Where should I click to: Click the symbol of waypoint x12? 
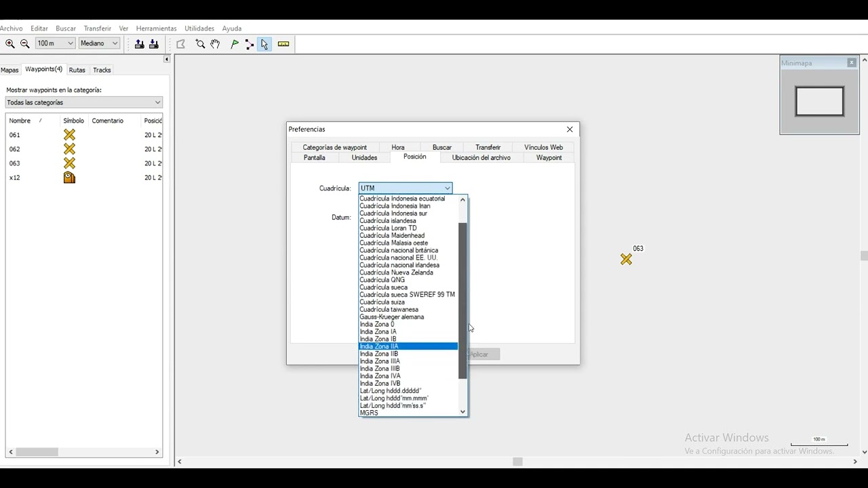coord(69,178)
